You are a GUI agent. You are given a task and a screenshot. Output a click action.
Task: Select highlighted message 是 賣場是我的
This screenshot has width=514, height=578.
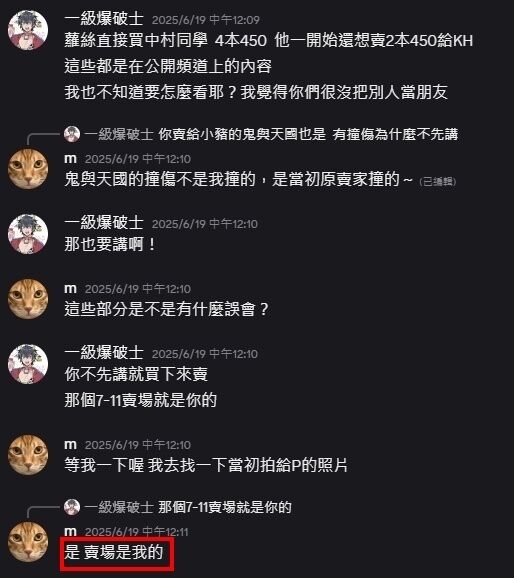tap(114, 552)
